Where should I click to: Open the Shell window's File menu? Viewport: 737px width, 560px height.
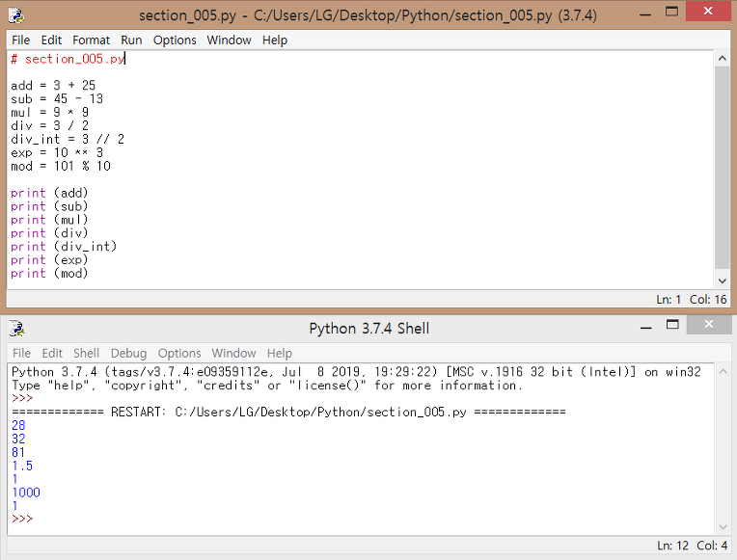pyautogui.click(x=21, y=353)
